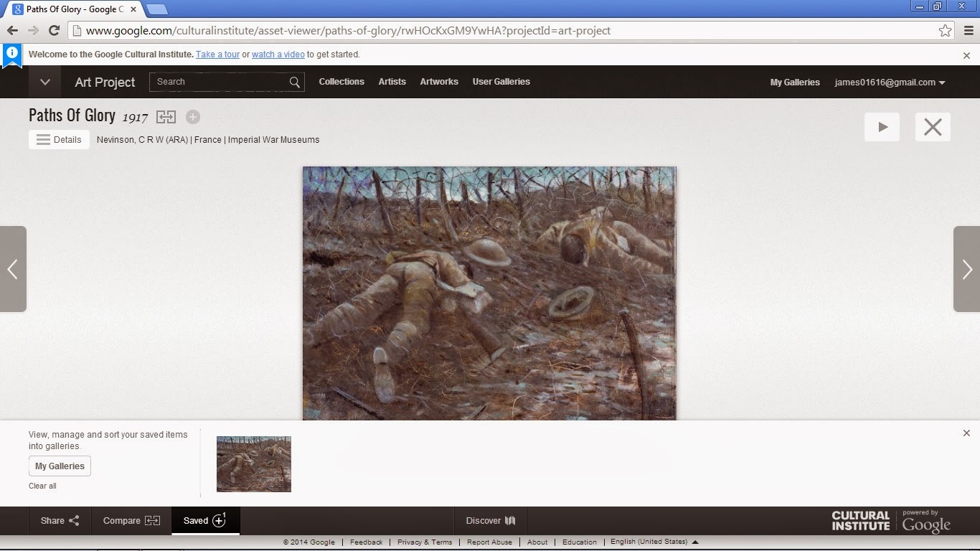This screenshot has width=980, height=551.
Task: Select Compare in the bottom toolbar
Action: coord(131,520)
